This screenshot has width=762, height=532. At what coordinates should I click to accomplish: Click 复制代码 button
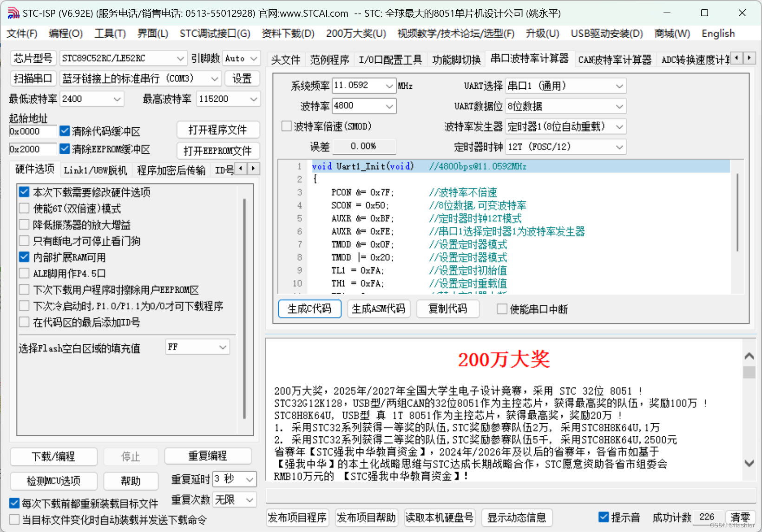[448, 309]
